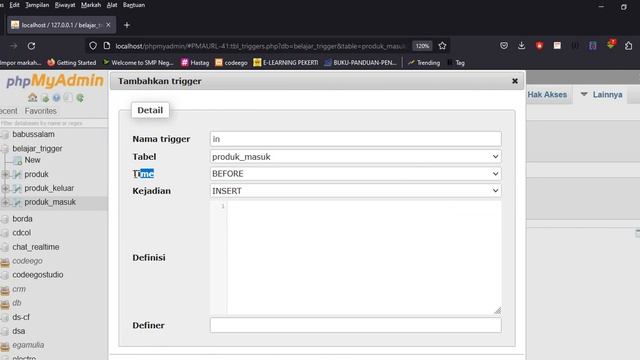Open the Alat menu
The height and width of the screenshot is (360, 640).
point(112,5)
